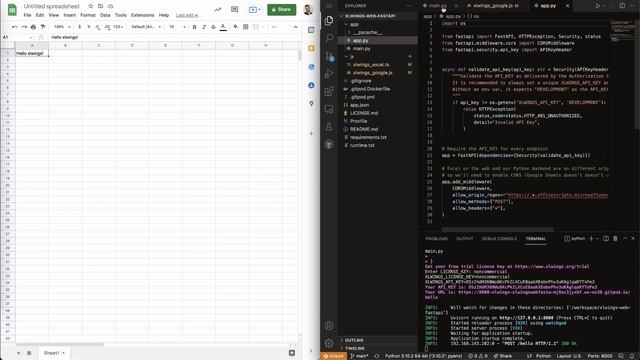Format cell as currency
The height and width of the screenshot is (360, 640).
coord(80,27)
